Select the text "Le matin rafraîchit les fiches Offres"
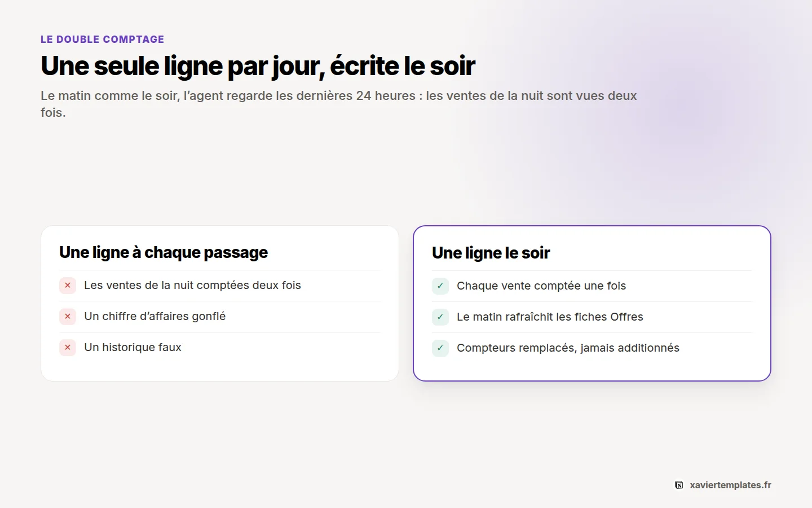Image resolution: width=812 pixels, height=508 pixels. click(x=550, y=317)
